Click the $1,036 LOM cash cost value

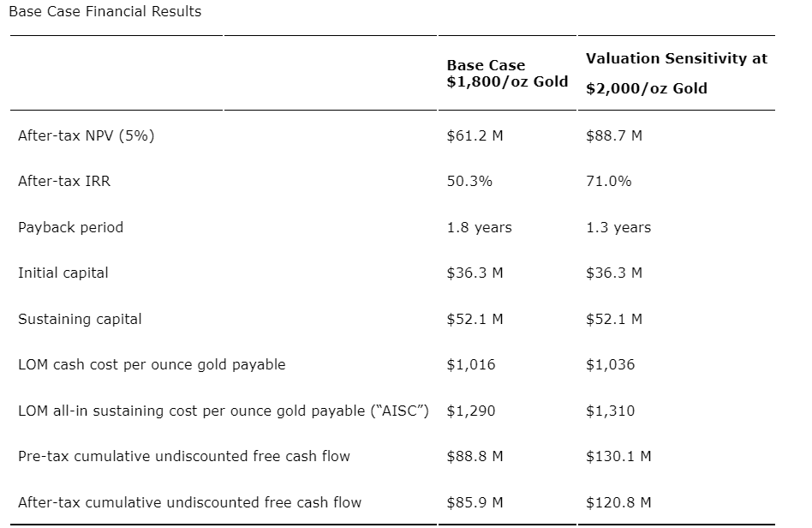tap(610, 364)
